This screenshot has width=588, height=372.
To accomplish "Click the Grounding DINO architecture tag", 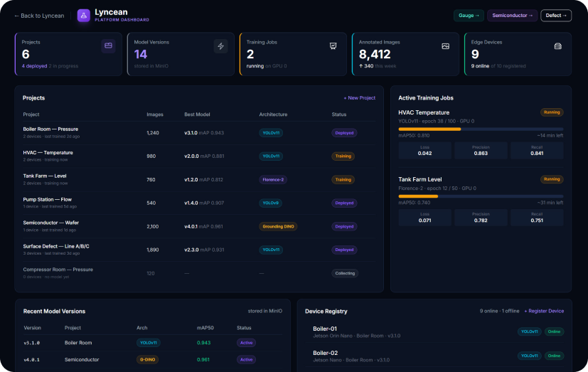I will (x=278, y=226).
